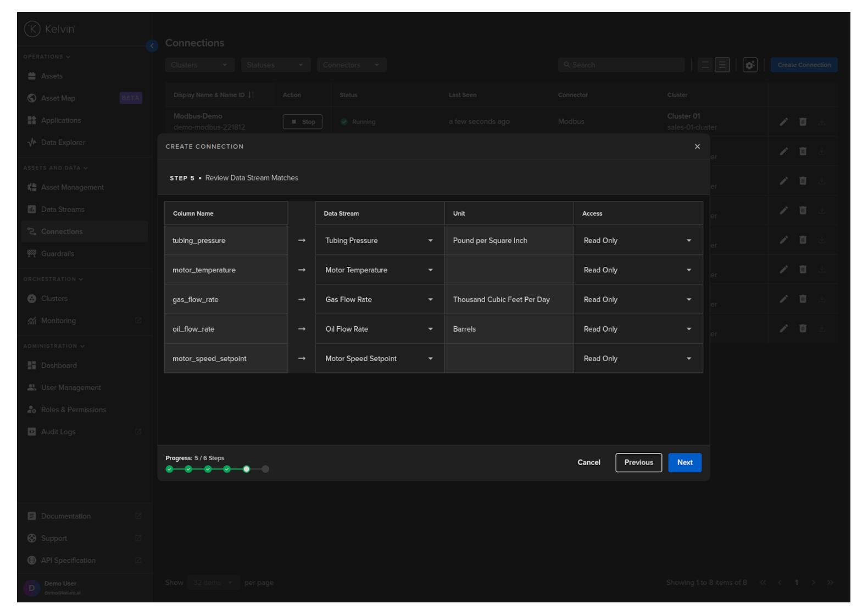Click the Demo User avatar
The image size is (868, 615).
(31, 588)
